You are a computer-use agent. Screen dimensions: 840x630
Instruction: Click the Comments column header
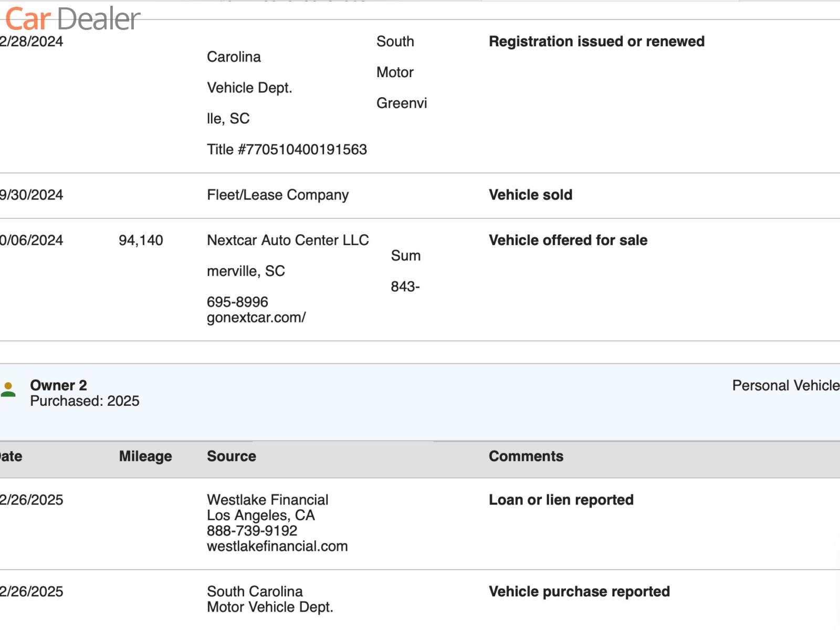click(526, 456)
